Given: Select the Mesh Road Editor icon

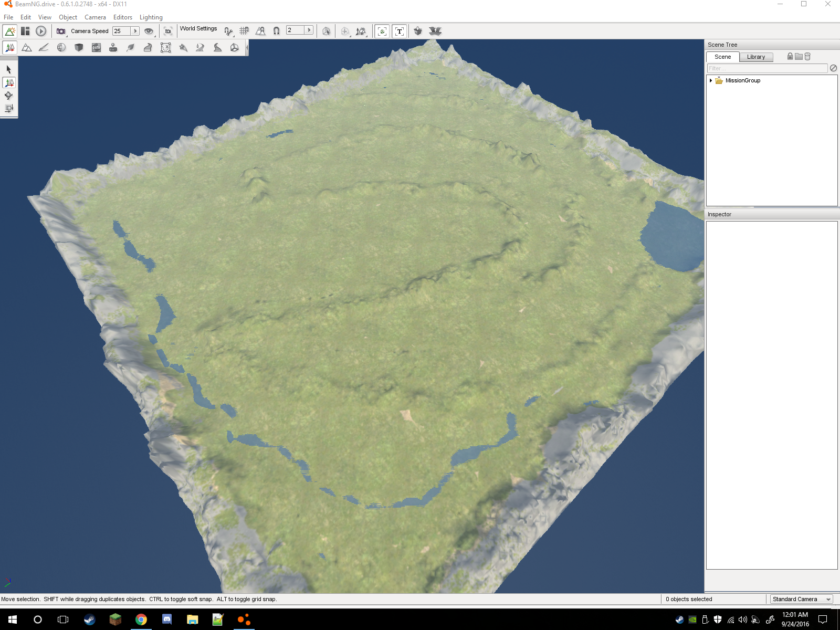Looking at the screenshot, I should 148,48.
